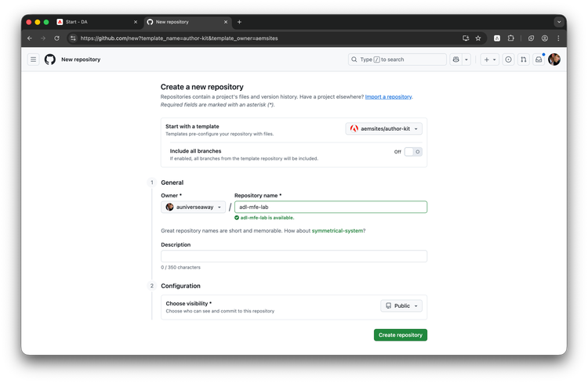Open the Pull requests icon in header
The image size is (588, 383).
point(524,60)
